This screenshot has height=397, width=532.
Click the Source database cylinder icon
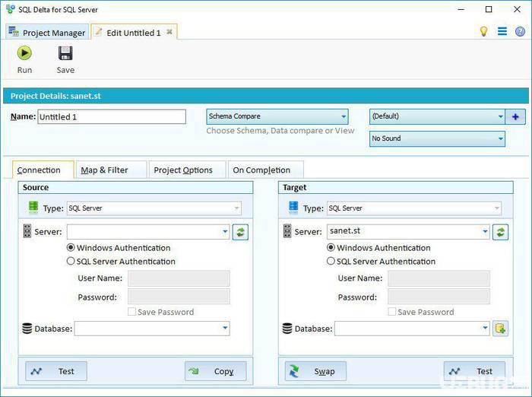coord(27,329)
